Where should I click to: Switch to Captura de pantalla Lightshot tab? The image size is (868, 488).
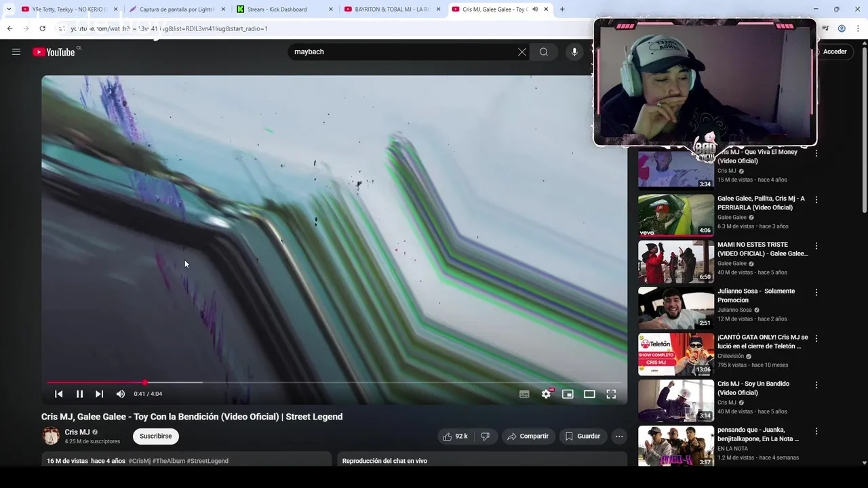click(176, 9)
